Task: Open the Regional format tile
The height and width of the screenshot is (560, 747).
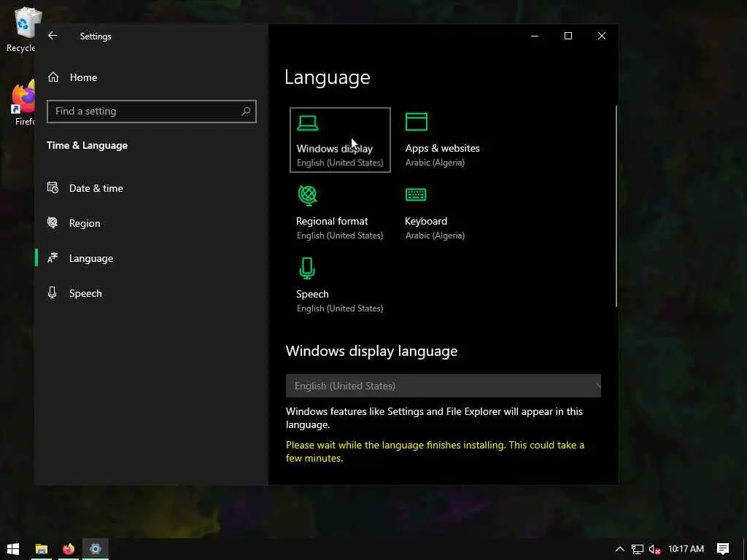Action: tap(340, 213)
